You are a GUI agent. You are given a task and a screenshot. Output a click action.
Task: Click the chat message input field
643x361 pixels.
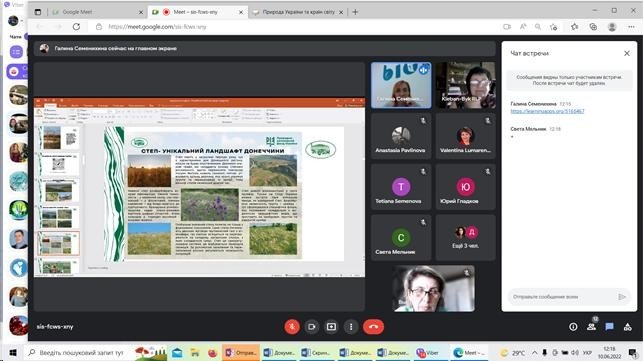(561, 297)
